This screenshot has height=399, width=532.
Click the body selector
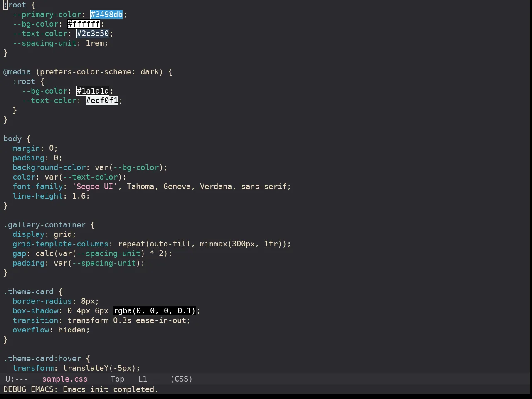pyautogui.click(x=12, y=139)
